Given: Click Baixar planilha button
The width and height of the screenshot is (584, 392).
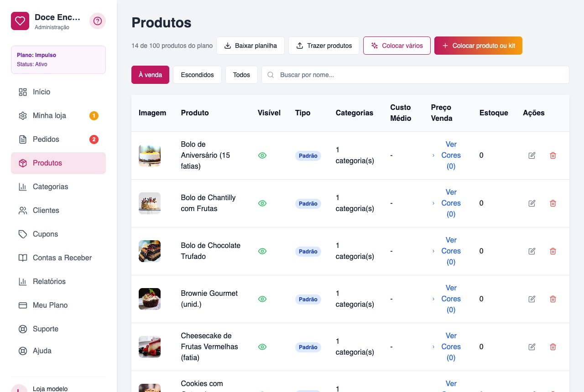Looking at the screenshot, I should [250, 46].
